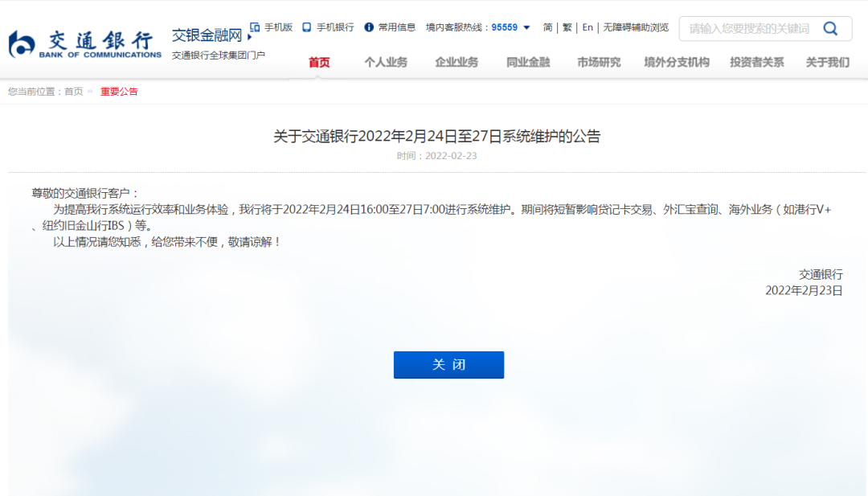Open the 首页 navigation tab
868x496 pixels.
(319, 63)
